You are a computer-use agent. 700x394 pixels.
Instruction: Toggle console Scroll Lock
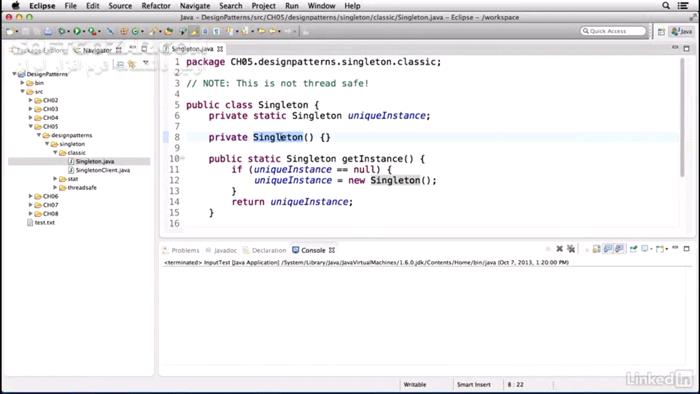596,249
